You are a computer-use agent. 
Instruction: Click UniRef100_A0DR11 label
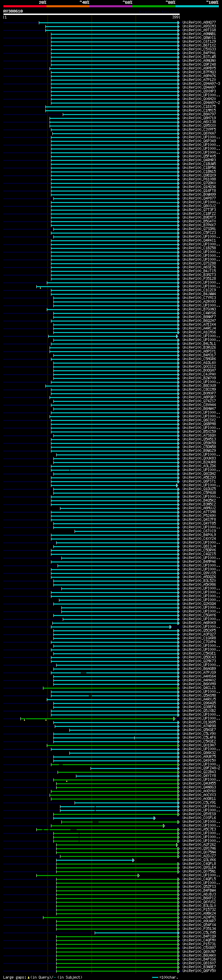199,799
